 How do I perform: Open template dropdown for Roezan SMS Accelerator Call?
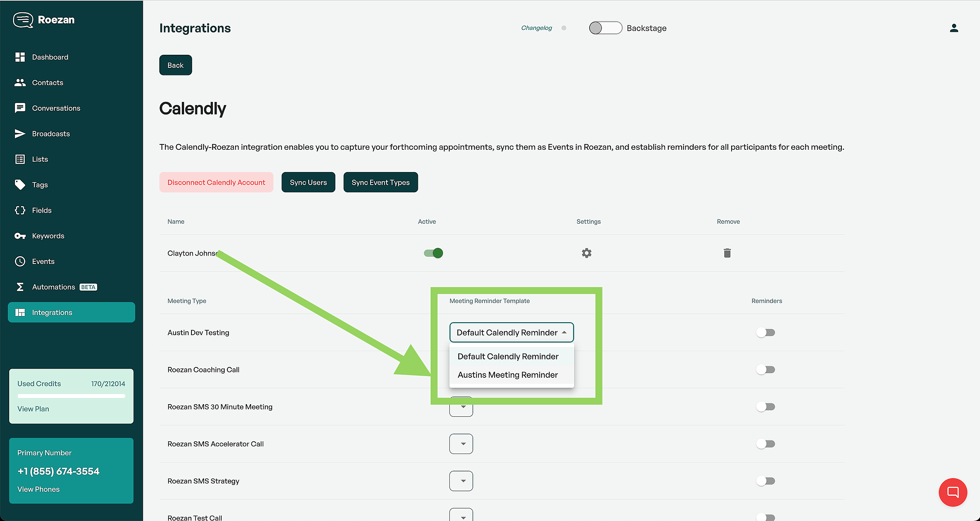point(461,444)
